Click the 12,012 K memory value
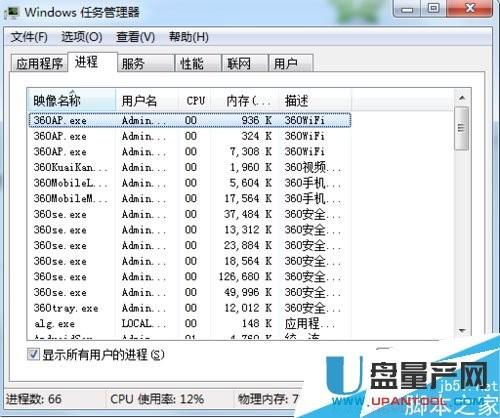Screen dimensions: 500x418 (248, 308)
